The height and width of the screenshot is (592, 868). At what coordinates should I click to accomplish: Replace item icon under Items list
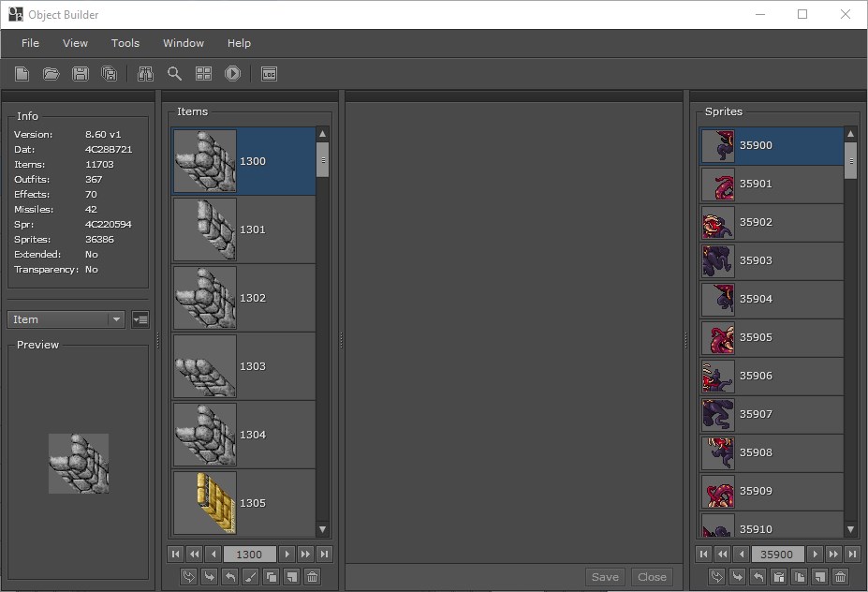(189, 577)
